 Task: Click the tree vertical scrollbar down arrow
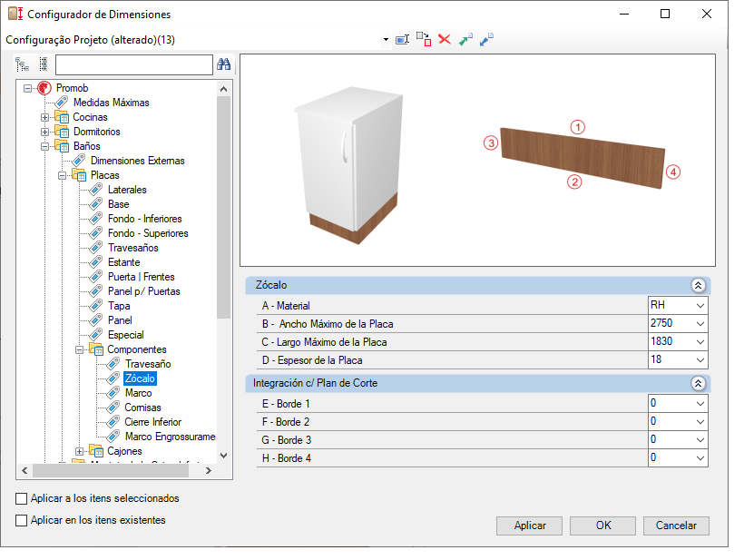pos(223,455)
